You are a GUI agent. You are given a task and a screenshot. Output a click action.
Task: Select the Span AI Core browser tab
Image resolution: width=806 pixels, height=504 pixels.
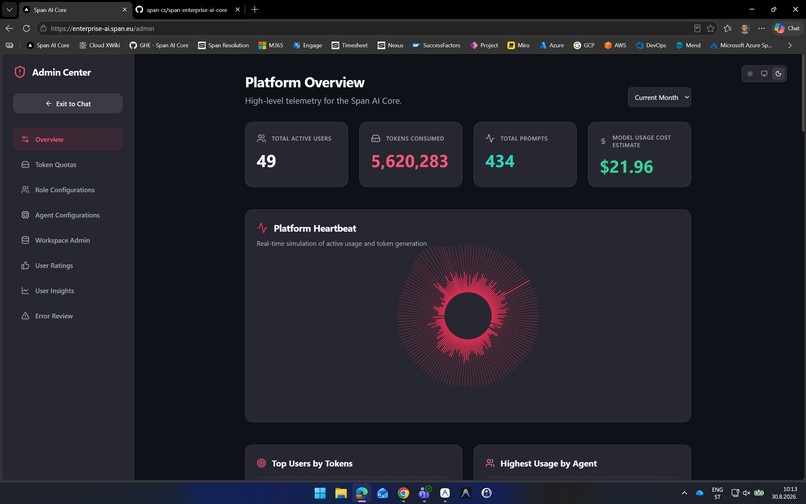[x=75, y=10]
